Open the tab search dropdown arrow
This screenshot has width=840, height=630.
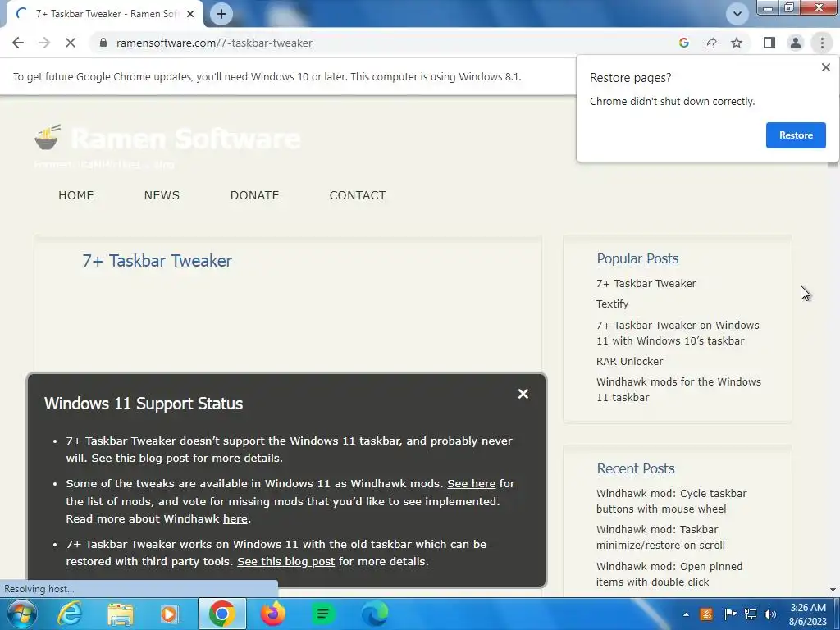737,14
